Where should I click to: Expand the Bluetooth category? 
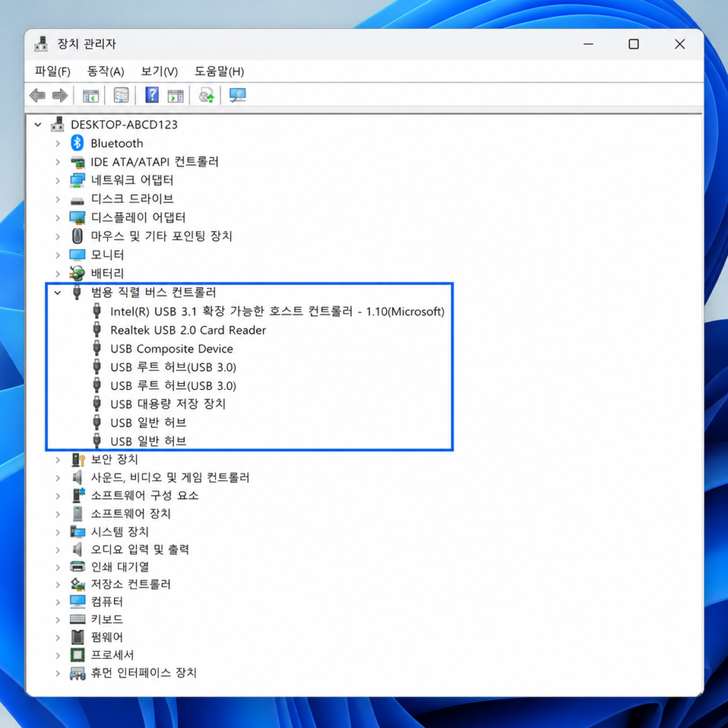(58, 144)
